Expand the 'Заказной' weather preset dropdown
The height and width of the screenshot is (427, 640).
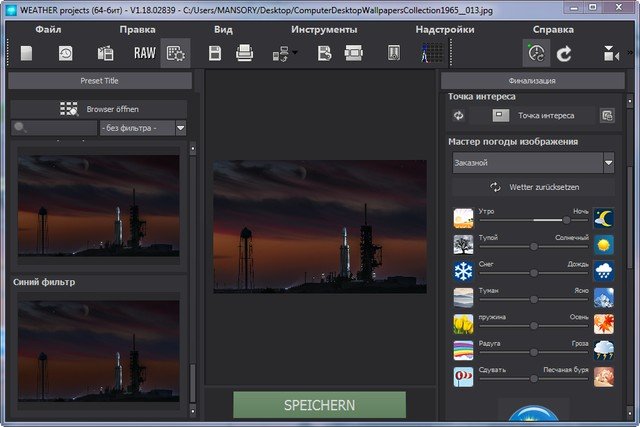pyautogui.click(x=608, y=162)
